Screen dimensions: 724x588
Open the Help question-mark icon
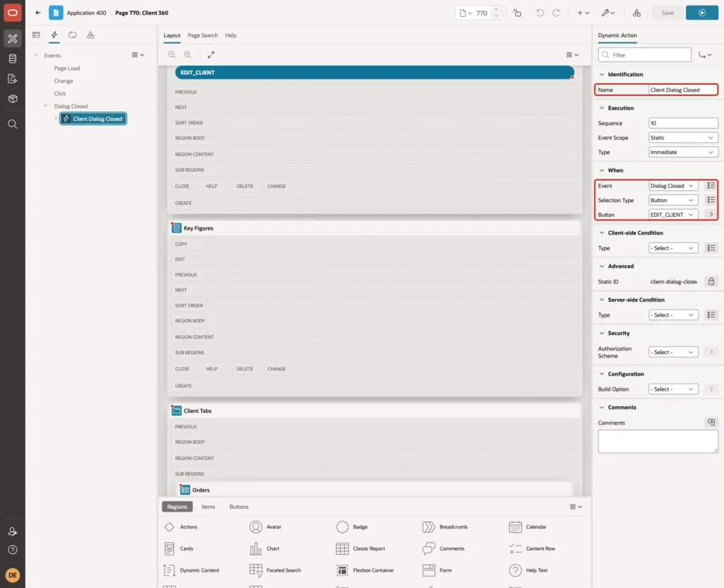13,550
